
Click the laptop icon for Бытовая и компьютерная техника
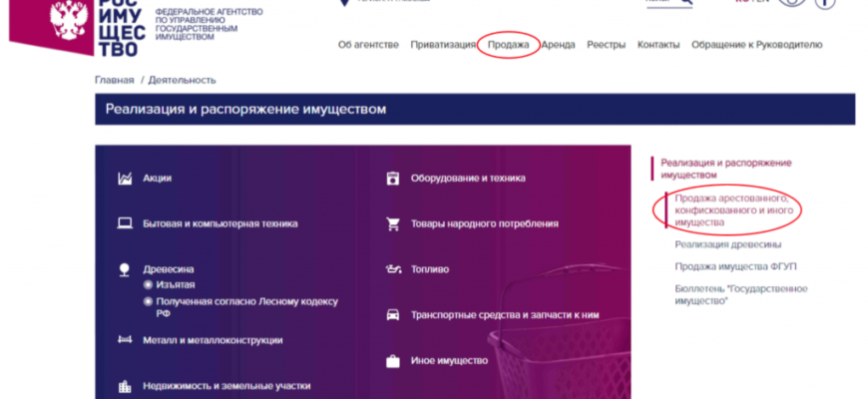[x=125, y=223]
